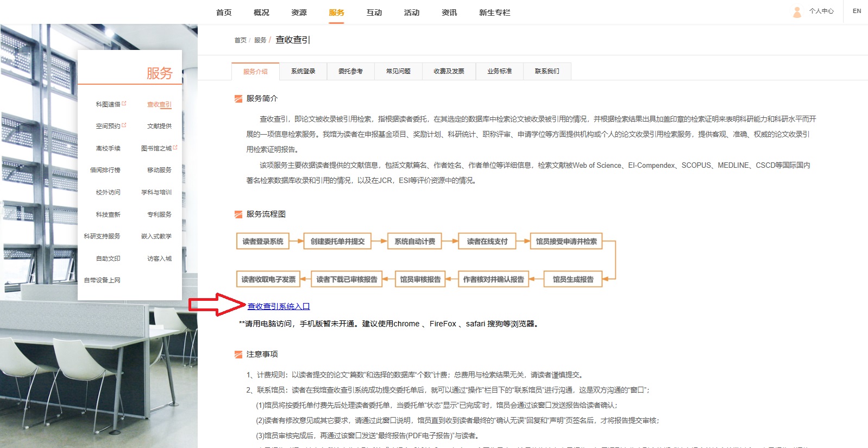Click the user avatar icon for 个人中心
The image size is (868, 448).
pos(797,12)
